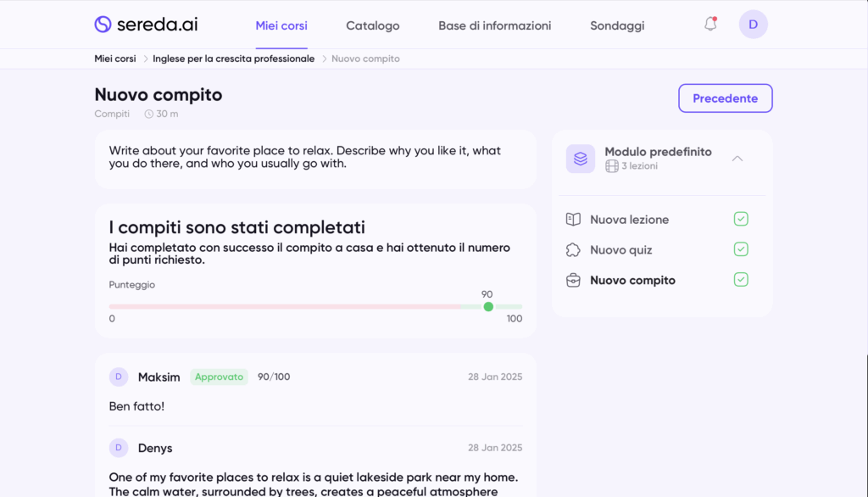Open the notifications bell
This screenshot has height=497, width=868.
click(710, 25)
